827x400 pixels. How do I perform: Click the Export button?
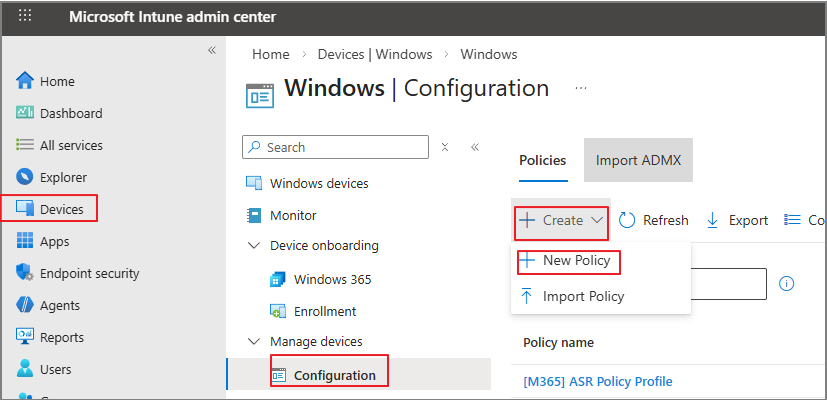737,220
